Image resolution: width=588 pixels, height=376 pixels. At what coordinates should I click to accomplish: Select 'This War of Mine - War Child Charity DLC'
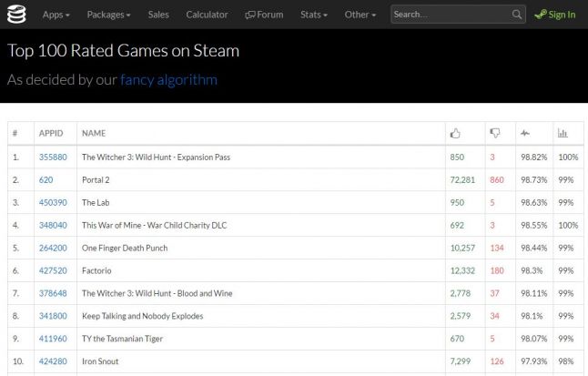[x=155, y=225]
